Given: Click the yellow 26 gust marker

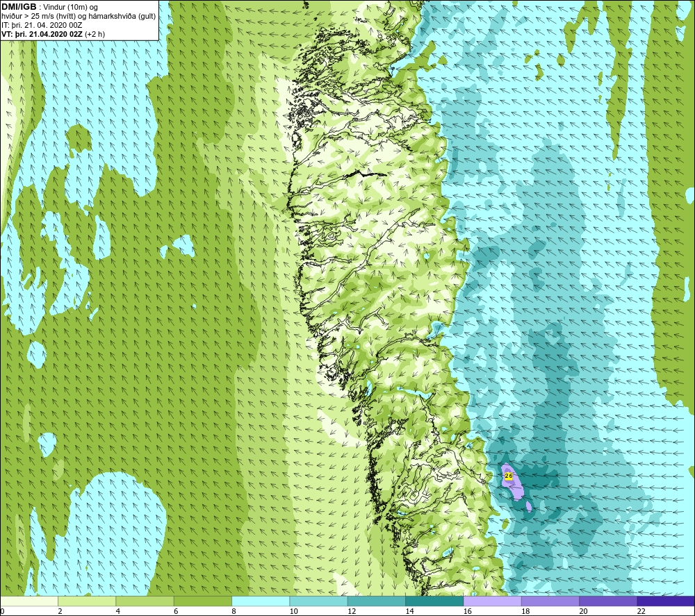Looking at the screenshot, I should point(509,476).
